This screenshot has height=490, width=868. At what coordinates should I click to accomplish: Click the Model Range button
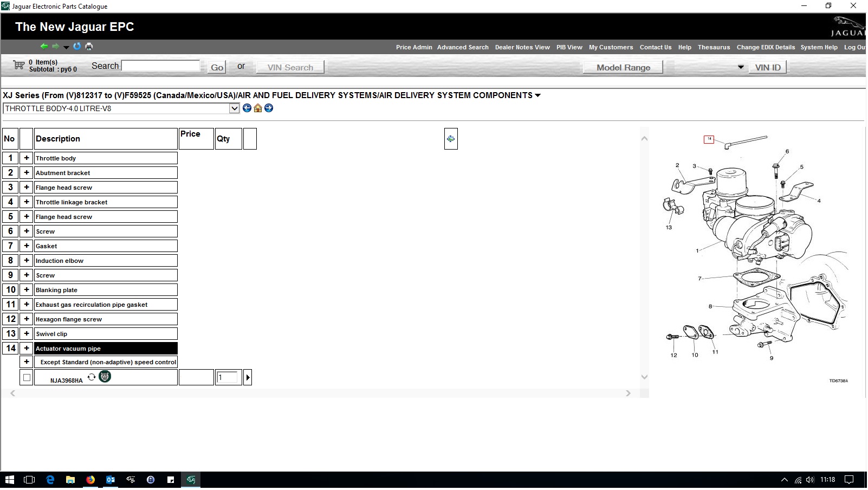[x=623, y=67]
